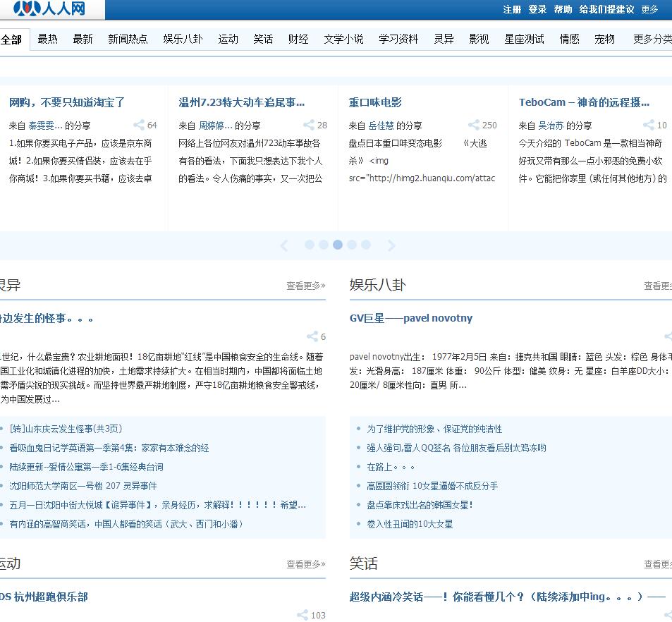672x622 pixels.
Task: Open 在路上。。。 link
Action: pyautogui.click(x=391, y=467)
